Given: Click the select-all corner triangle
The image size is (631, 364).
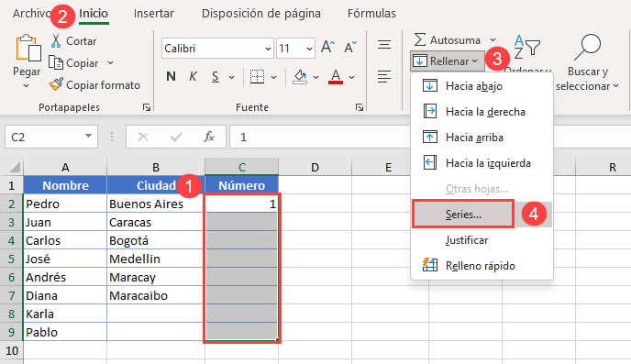Looking at the screenshot, I should tap(15, 167).
